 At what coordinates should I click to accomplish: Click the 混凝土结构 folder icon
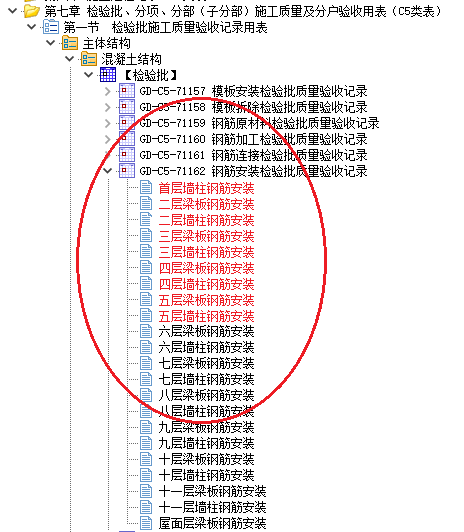tap(89, 59)
